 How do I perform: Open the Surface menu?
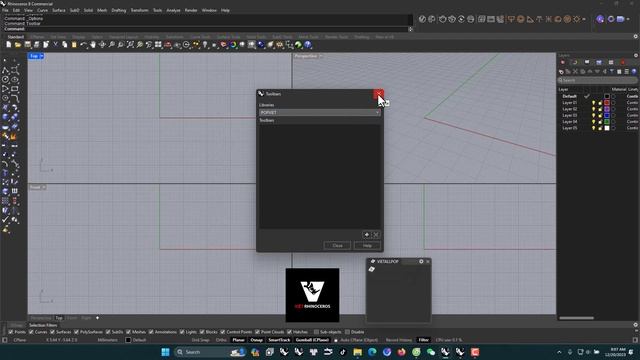pos(59,10)
